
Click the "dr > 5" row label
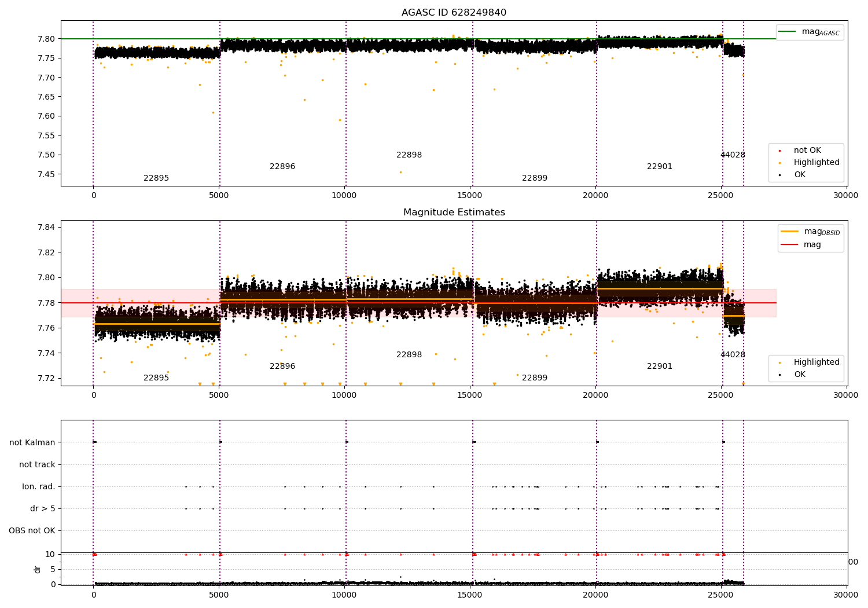tap(43, 509)
